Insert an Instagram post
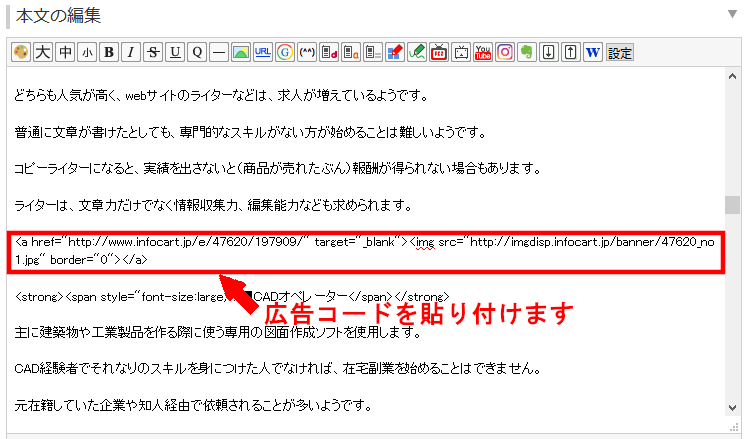This screenshot has width=749, height=439. [504, 52]
